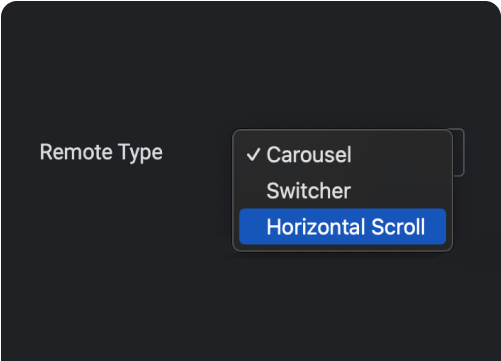501x361 pixels.
Task: Click the word Carousel in the popup
Action: click(309, 155)
